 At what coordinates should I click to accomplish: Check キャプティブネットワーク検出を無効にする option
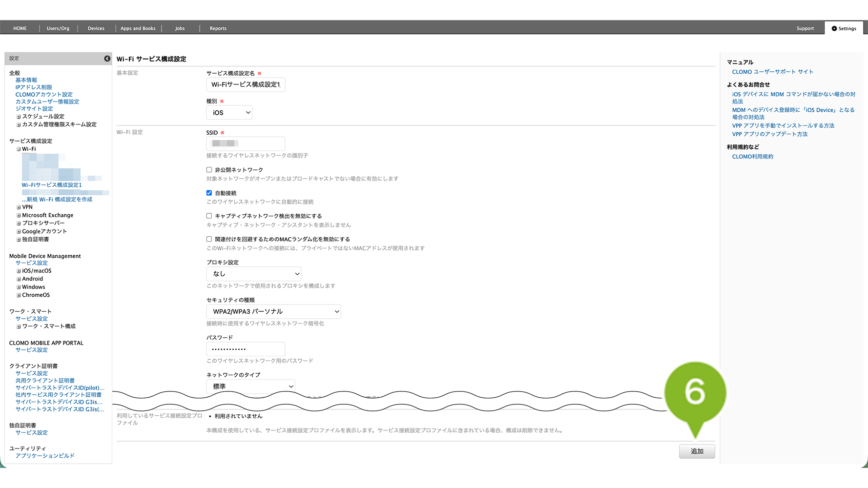[209, 216]
